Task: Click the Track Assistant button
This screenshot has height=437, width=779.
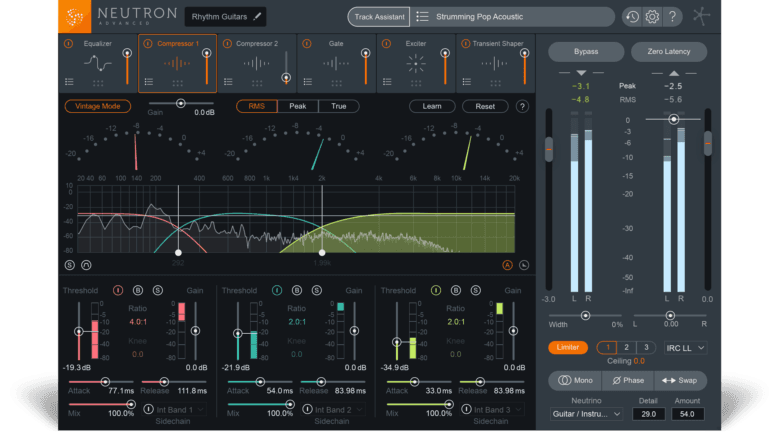Action: click(379, 17)
